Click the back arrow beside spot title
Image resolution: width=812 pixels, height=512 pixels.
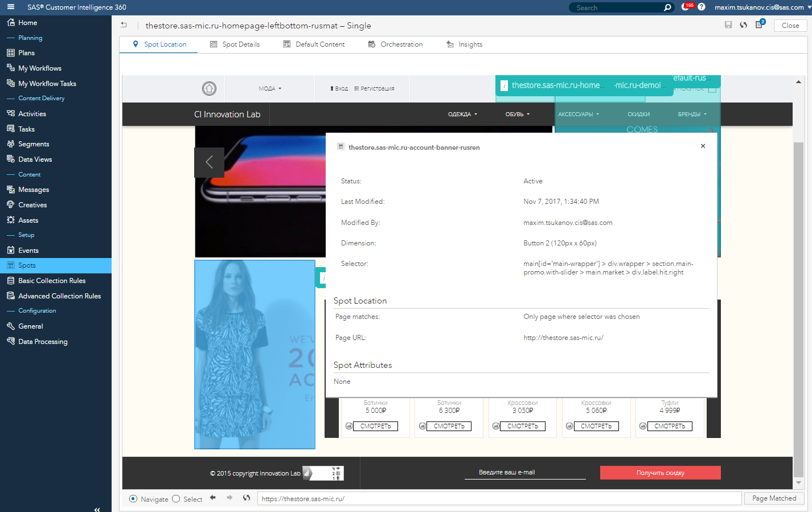[x=124, y=25]
